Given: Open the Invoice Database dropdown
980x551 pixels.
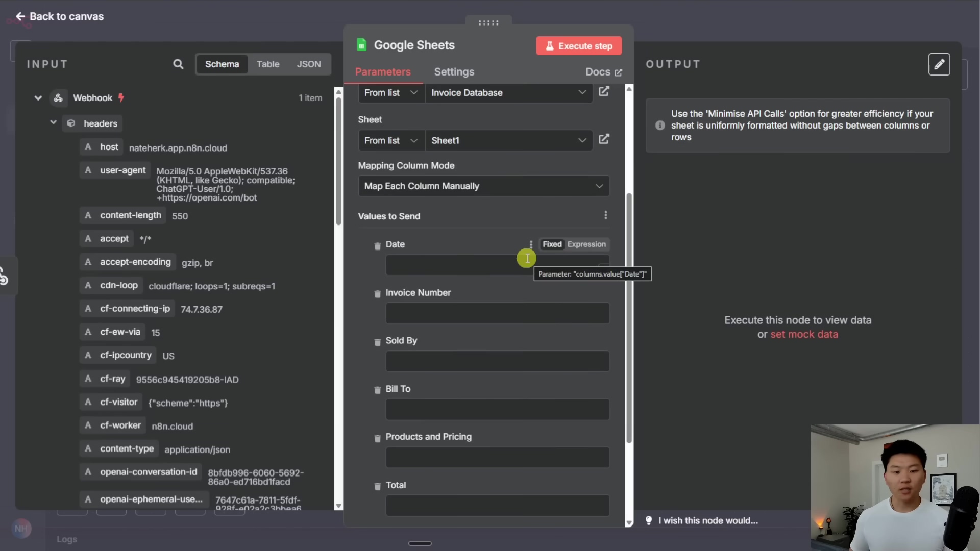Looking at the screenshot, I should pyautogui.click(x=509, y=93).
